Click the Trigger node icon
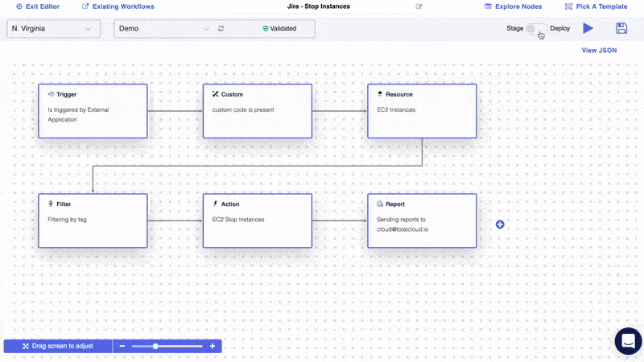Image resolution: width=644 pixels, height=362 pixels. click(51, 94)
